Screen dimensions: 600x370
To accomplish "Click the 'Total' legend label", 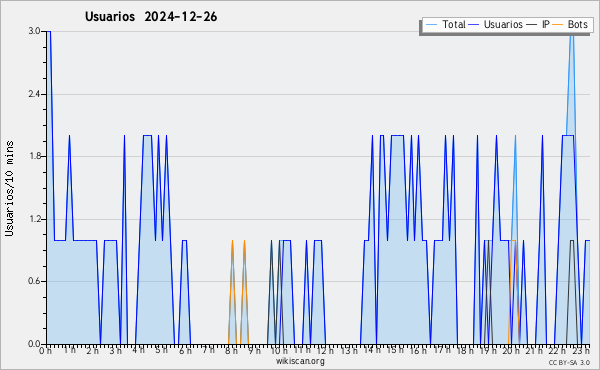I will pyautogui.click(x=453, y=24).
